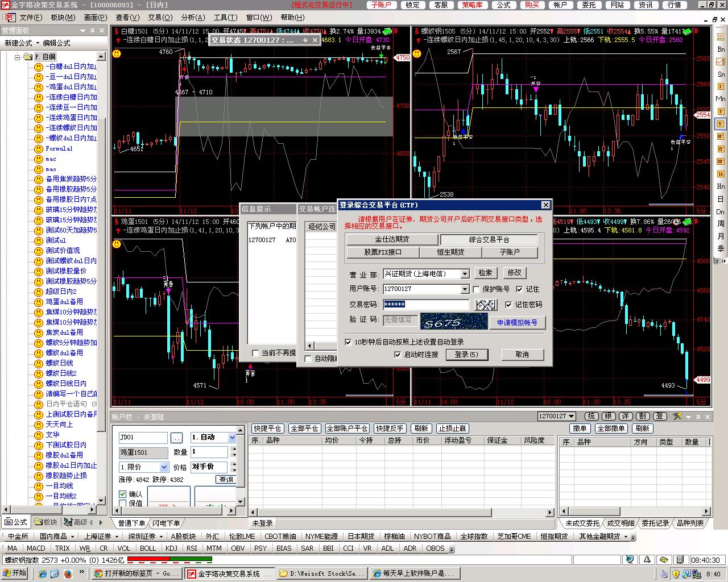Toggle 当前不再提 checkbox in 信息提示 window
728x582 pixels.
coord(255,353)
